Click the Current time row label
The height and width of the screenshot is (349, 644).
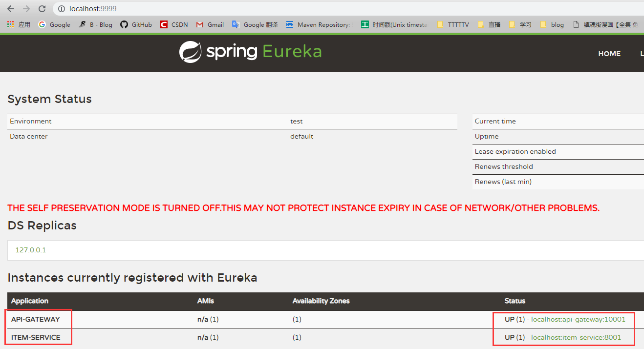click(495, 121)
